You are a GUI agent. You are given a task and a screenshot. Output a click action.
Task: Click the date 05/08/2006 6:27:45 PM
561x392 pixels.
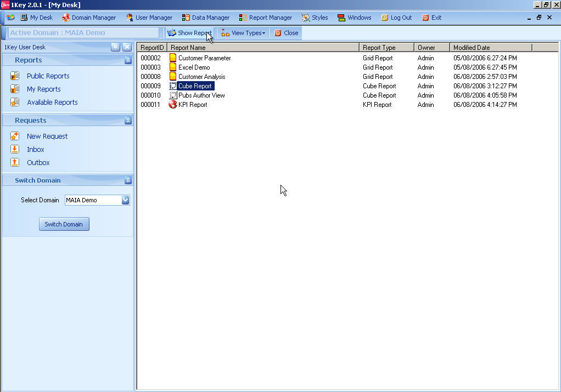pos(485,67)
